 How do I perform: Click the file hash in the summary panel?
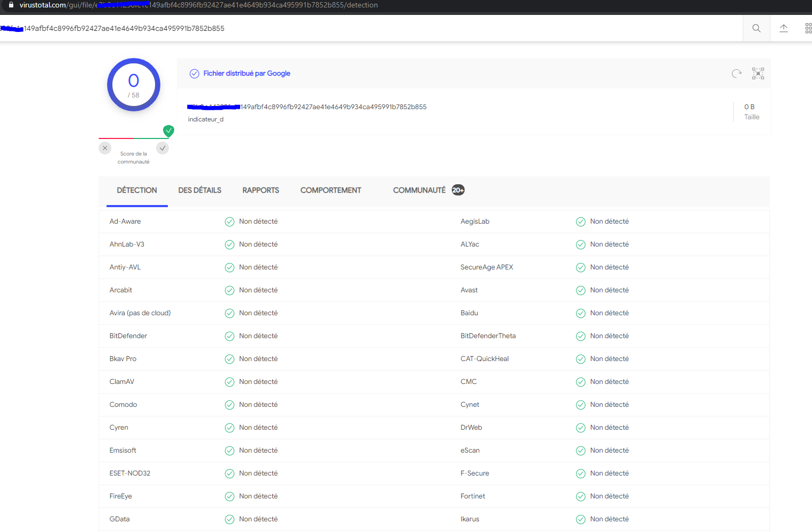(x=307, y=107)
